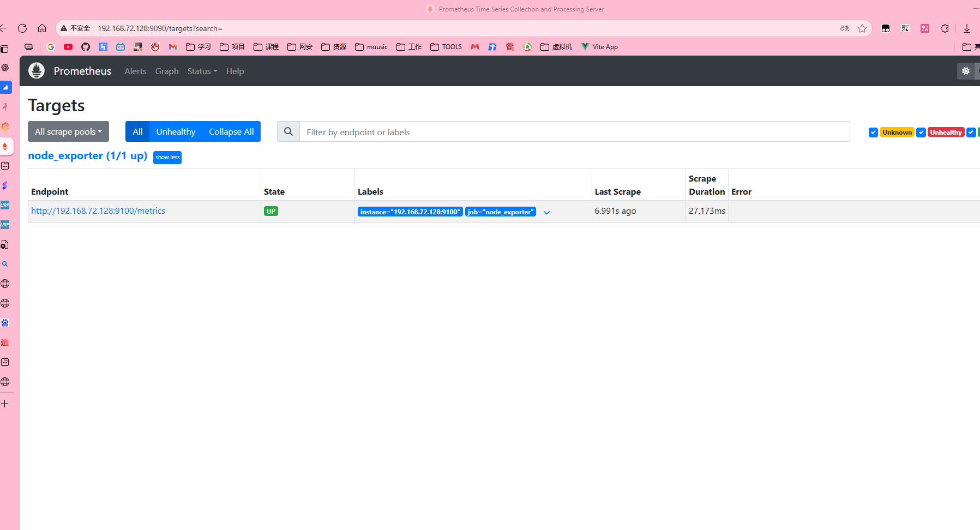Uncheck the Unknown state checkbox
980x530 pixels.
873,132
